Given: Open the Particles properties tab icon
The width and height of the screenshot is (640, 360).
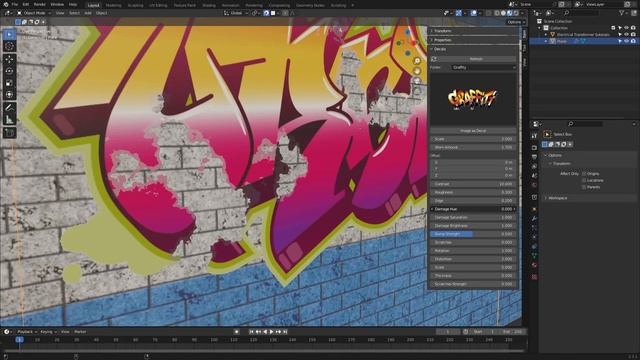Looking at the screenshot, I should point(534,228).
